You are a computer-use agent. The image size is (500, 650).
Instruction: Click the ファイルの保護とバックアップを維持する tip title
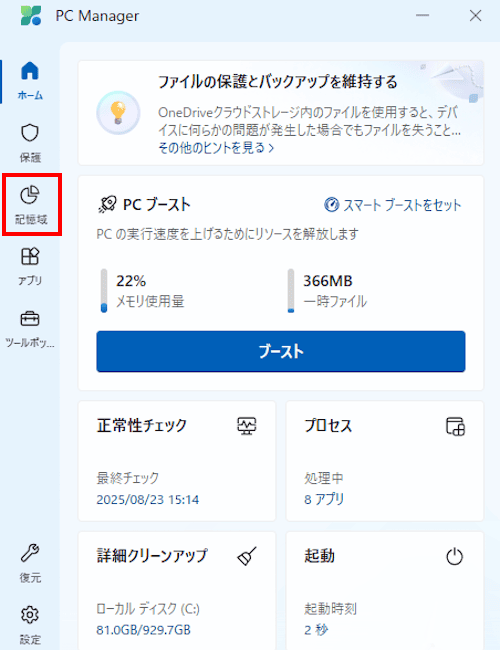[277, 82]
